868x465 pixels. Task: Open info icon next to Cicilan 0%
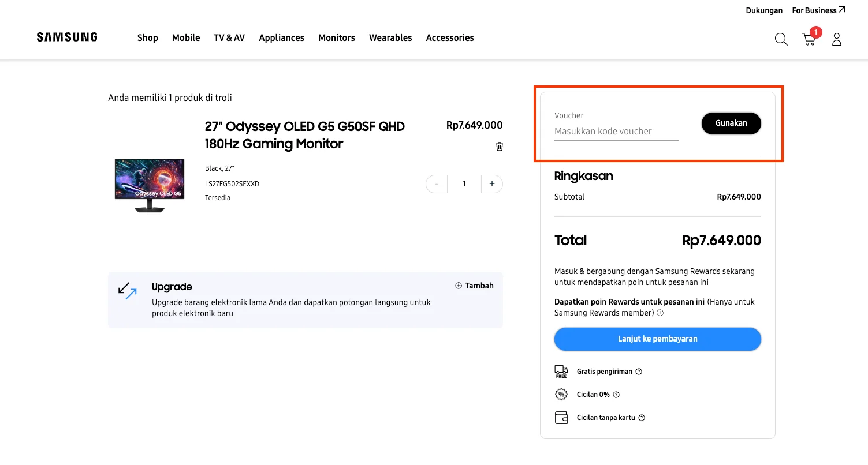pyautogui.click(x=616, y=395)
